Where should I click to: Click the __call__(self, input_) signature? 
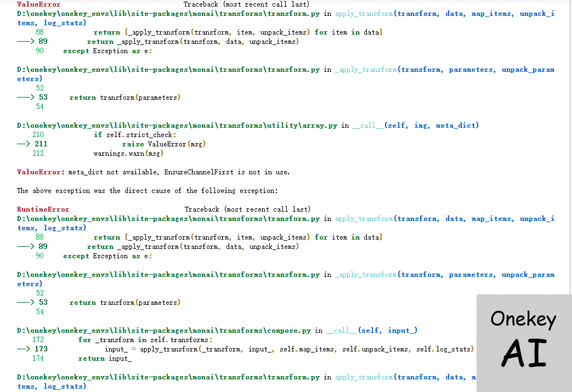(372, 331)
